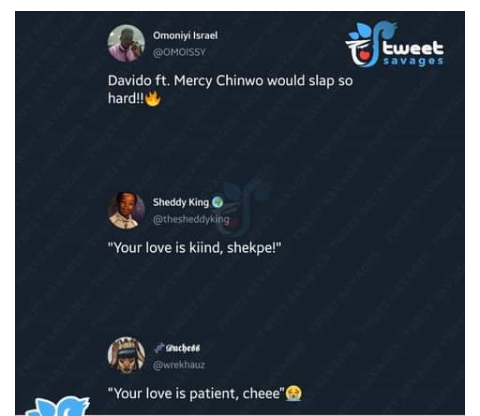The width and height of the screenshot is (480, 416).
Task: Click the Duchess display name
Action: coord(183,348)
